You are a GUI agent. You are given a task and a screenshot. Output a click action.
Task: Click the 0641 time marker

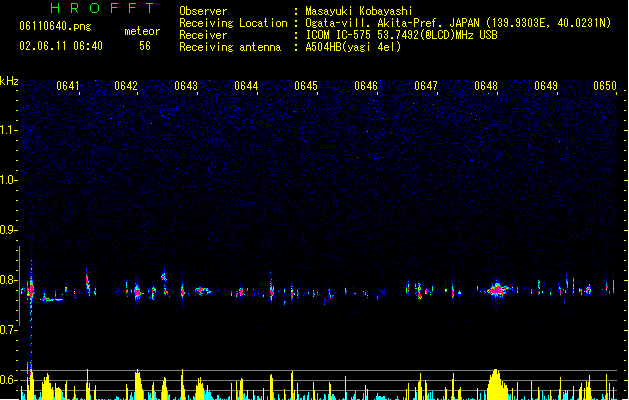pyautogui.click(x=68, y=86)
